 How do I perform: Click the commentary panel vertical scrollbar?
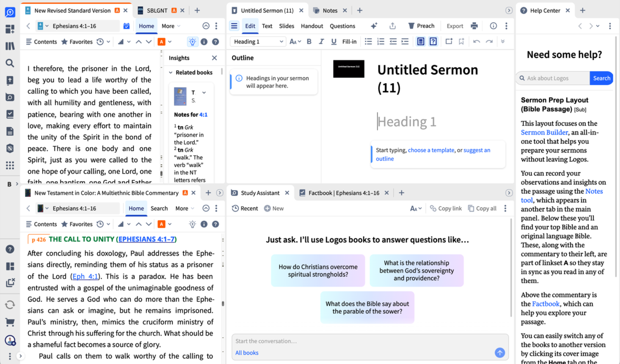(x=223, y=304)
